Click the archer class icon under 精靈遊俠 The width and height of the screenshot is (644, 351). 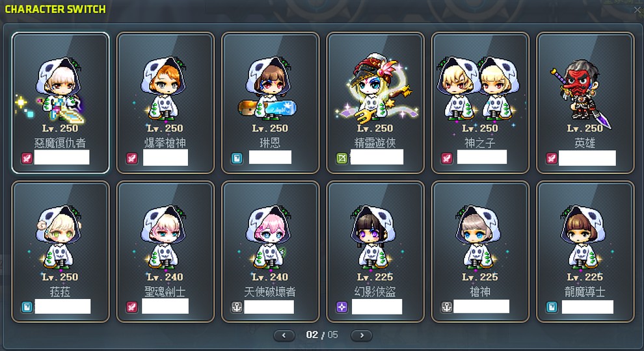(x=342, y=158)
